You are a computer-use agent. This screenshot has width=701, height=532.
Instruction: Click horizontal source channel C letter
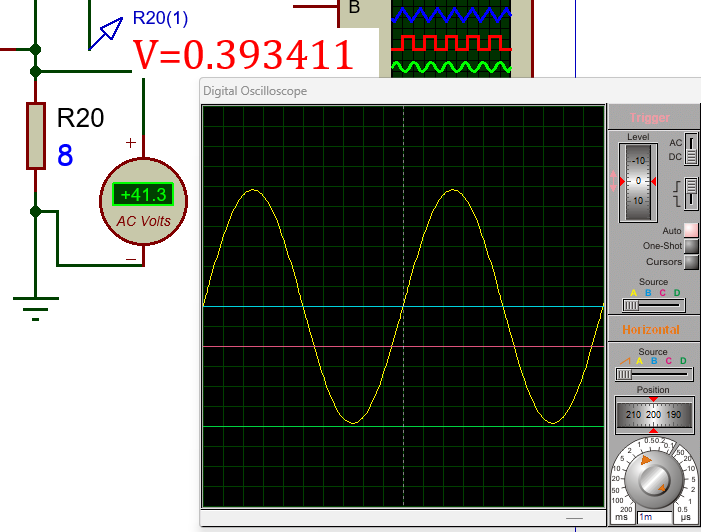click(x=669, y=361)
